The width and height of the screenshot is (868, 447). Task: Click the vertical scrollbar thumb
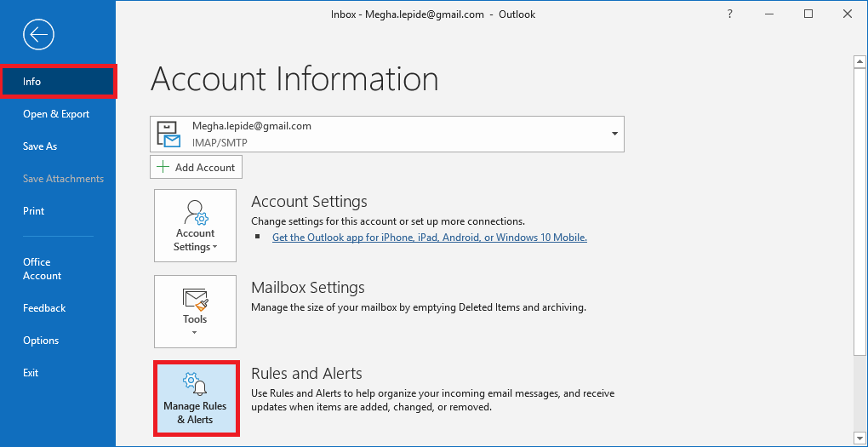(x=859, y=211)
